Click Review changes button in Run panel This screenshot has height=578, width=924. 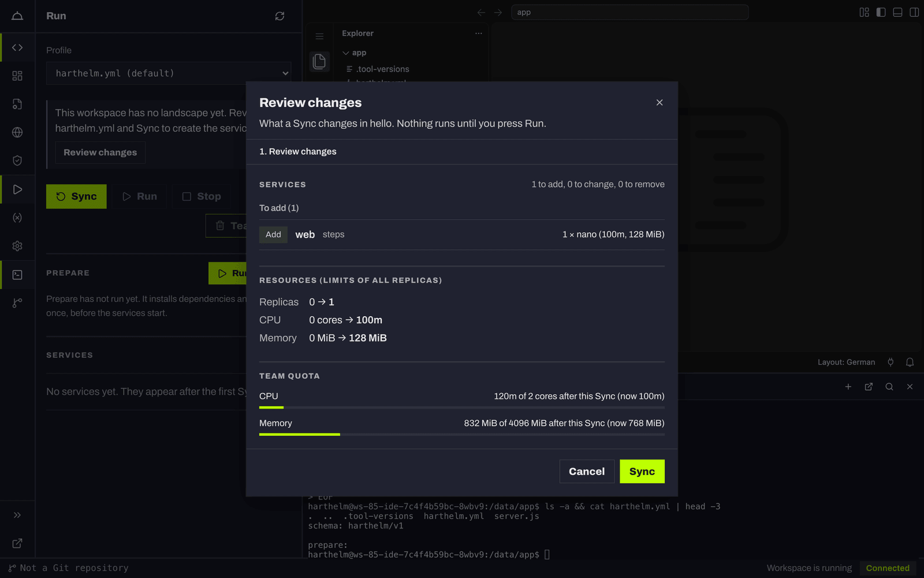click(100, 153)
